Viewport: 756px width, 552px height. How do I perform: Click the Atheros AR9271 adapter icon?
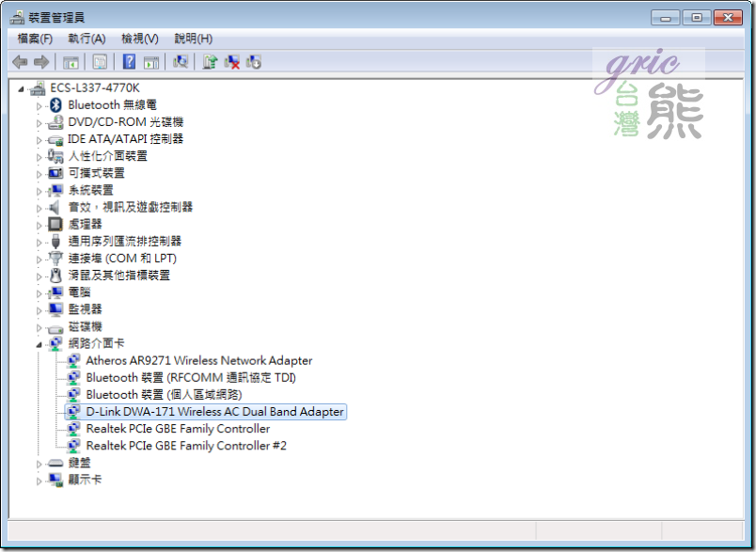click(x=73, y=360)
